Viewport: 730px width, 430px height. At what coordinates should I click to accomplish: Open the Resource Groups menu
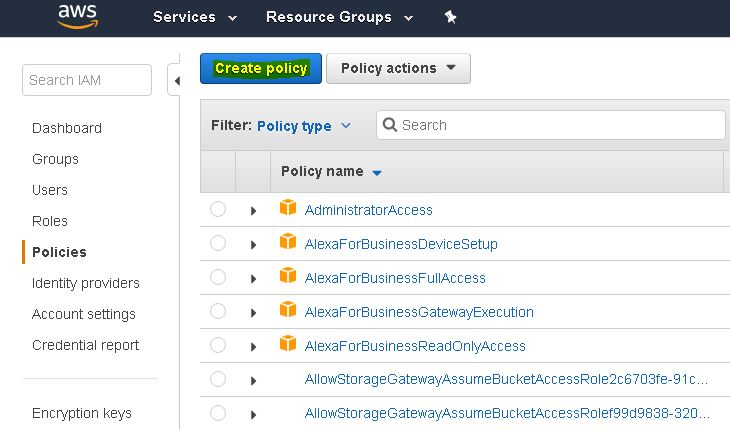point(340,17)
